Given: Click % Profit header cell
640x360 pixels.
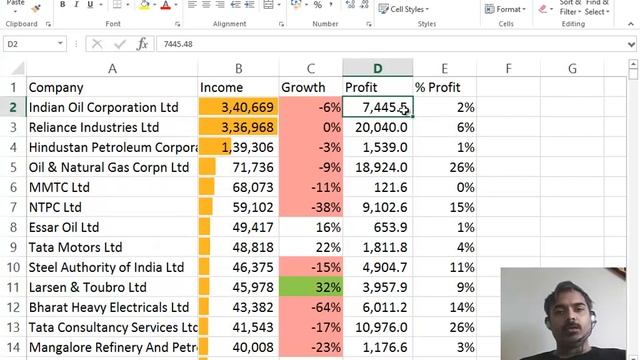Looking at the screenshot, I should point(444,87).
